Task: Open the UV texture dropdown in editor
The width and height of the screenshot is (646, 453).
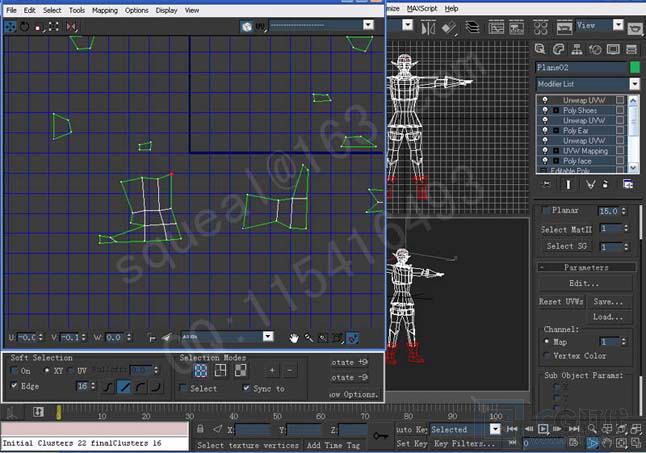Action: tap(312, 25)
